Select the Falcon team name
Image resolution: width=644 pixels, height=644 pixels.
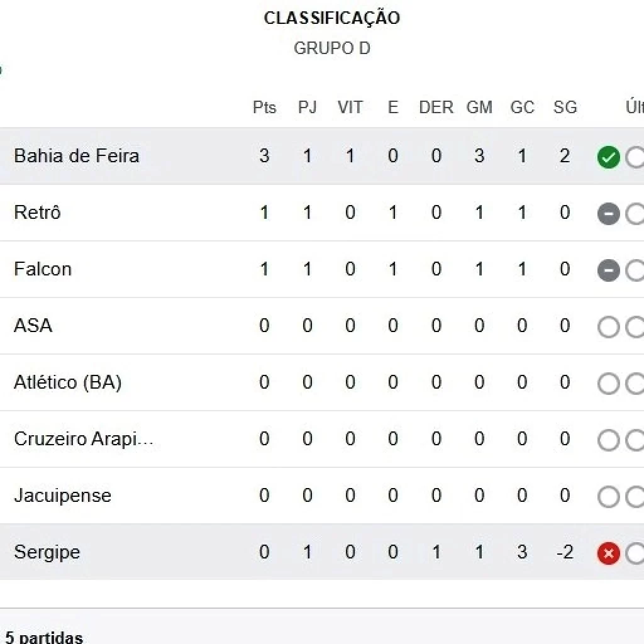[43, 269]
